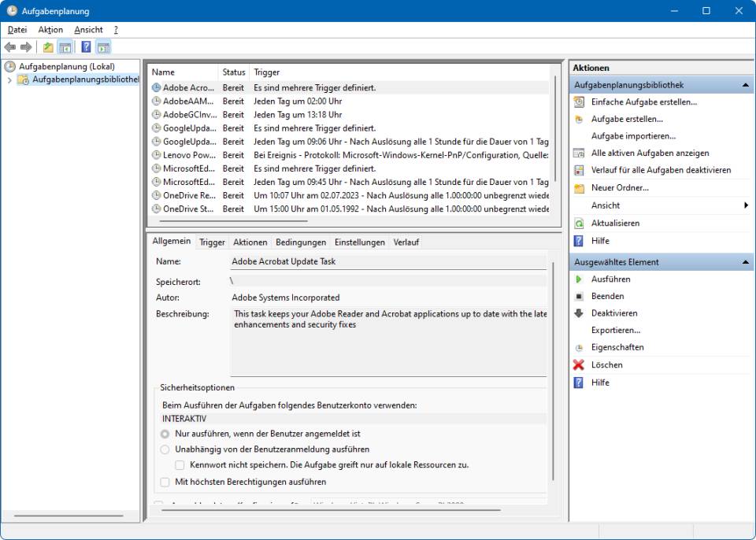The height and width of the screenshot is (540, 756).
Task: Open Neuer Ordner with the folder icon
Action: [x=579, y=188]
